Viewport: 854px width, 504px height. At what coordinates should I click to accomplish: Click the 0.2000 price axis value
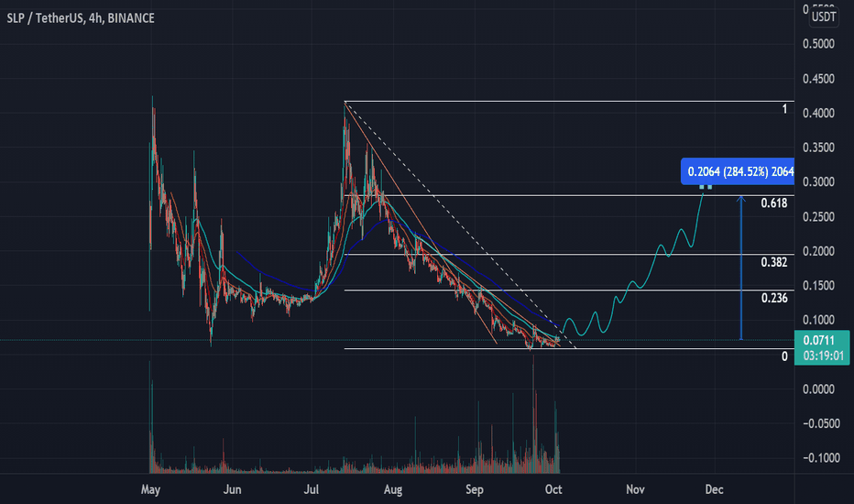pos(818,251)
